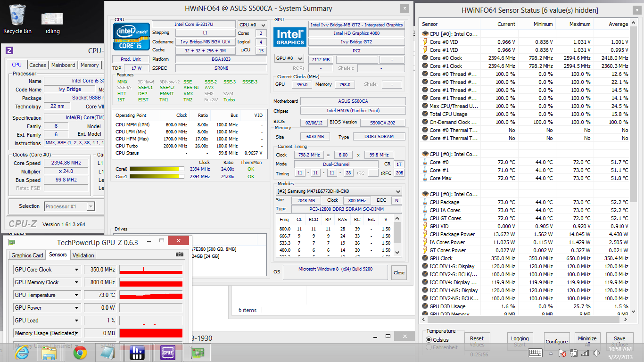Screen dimensions: 644x362
Task: Launch Internet Explorer from the taskbar
Action: (x=22, y=353)
